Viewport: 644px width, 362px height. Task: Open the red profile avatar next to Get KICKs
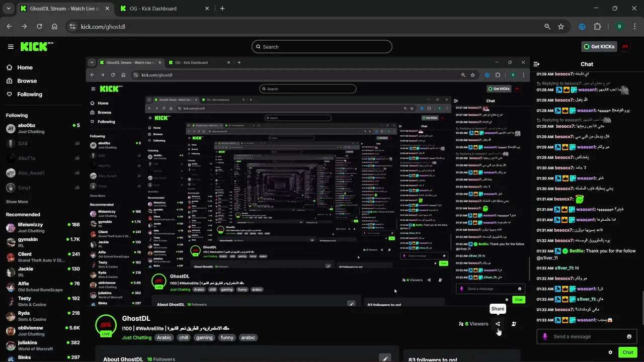pyautogui.click(x=625, y=47)
